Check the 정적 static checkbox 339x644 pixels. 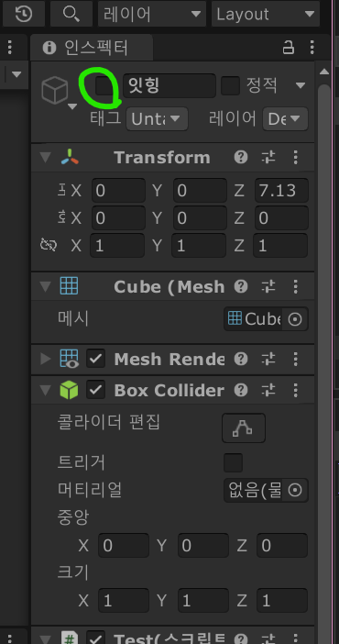click(230, 86)
